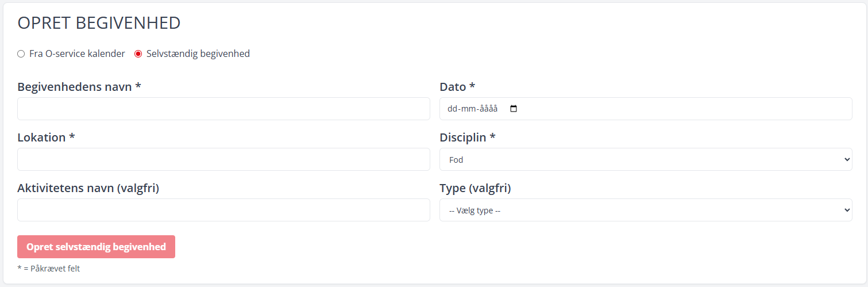
Task: Click the "mm" month segment in Dato
Action: tap(468, 109)
